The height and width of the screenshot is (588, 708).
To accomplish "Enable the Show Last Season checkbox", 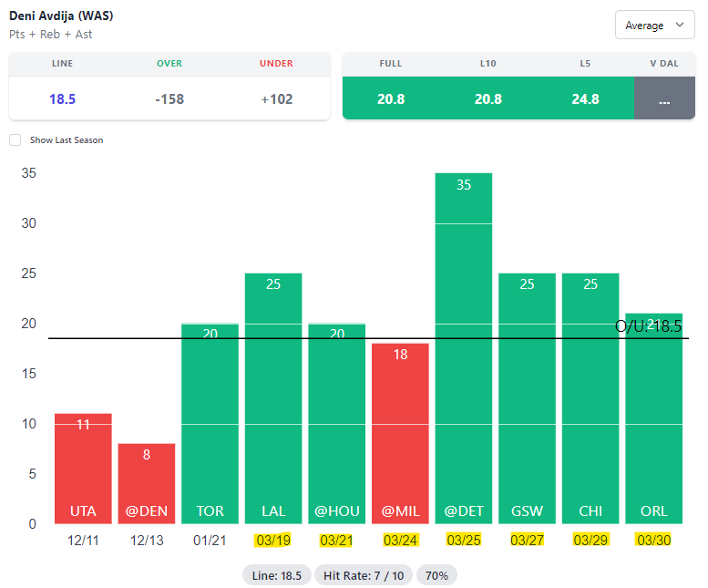I will pos(15,140).
